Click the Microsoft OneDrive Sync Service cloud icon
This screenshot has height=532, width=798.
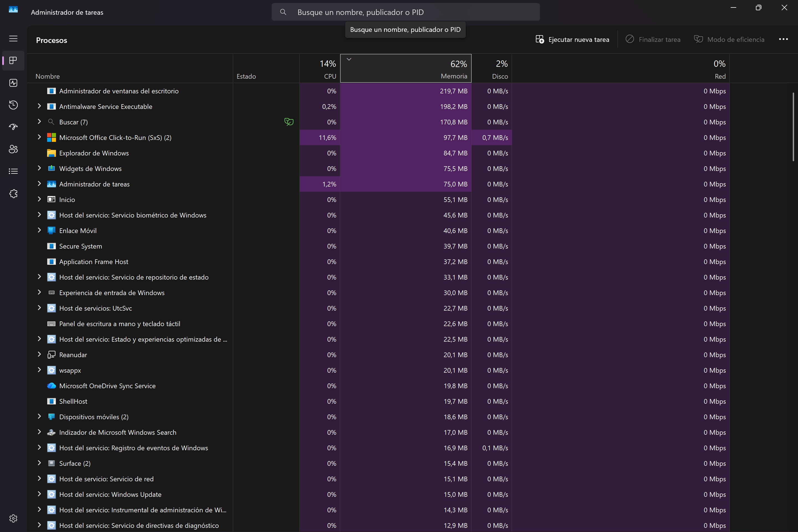click(51, 386)
